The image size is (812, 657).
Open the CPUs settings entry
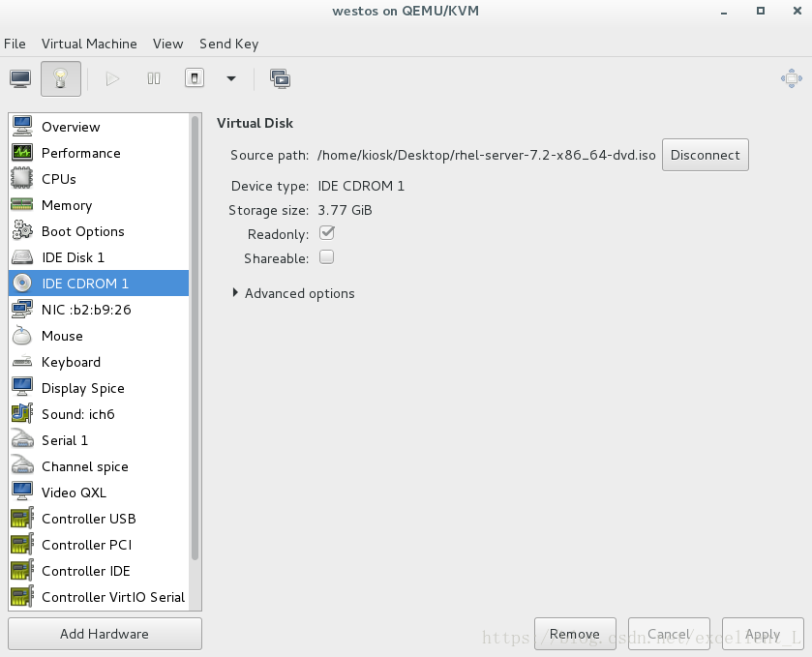pos(99,179)
